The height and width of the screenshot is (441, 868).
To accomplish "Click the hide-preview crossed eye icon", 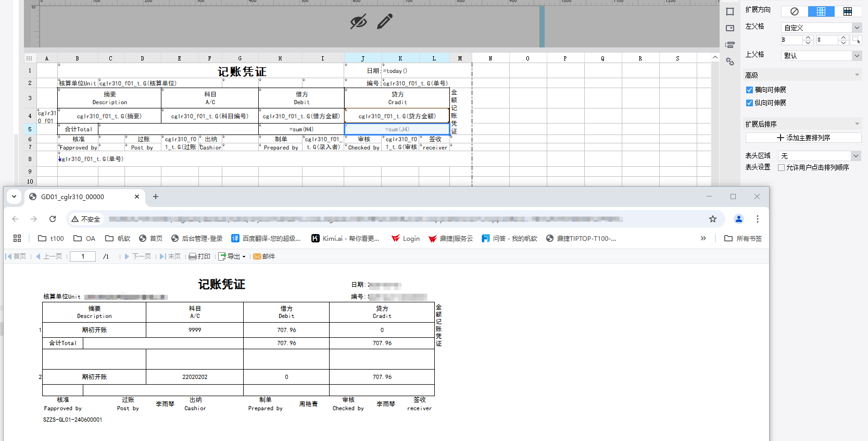I will [x=358, y=22].
